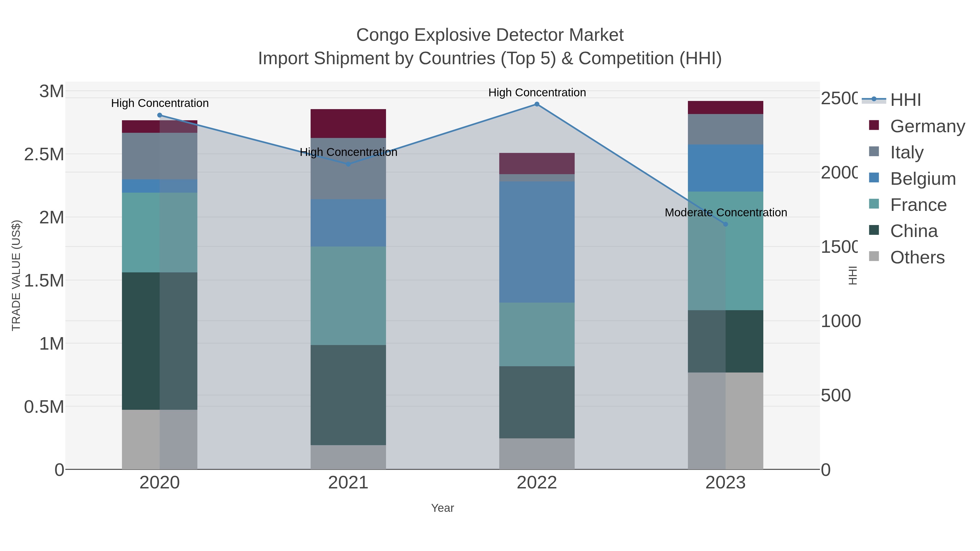This screenshot has width=980, height=551.
Task: Click the 2022 x-axis label
Action: pos(537,483)
